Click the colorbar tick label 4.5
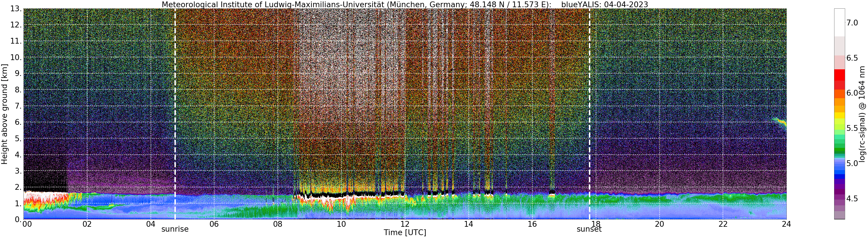 852,199
